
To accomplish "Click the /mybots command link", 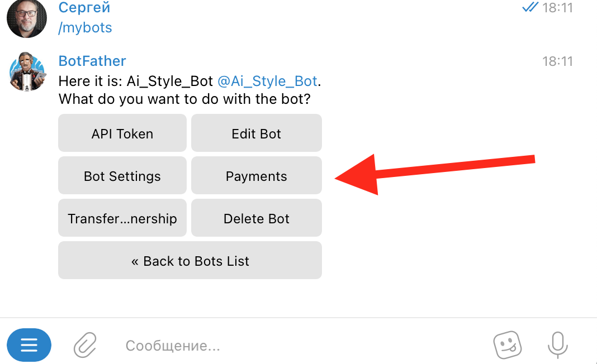I will point(85,27).
